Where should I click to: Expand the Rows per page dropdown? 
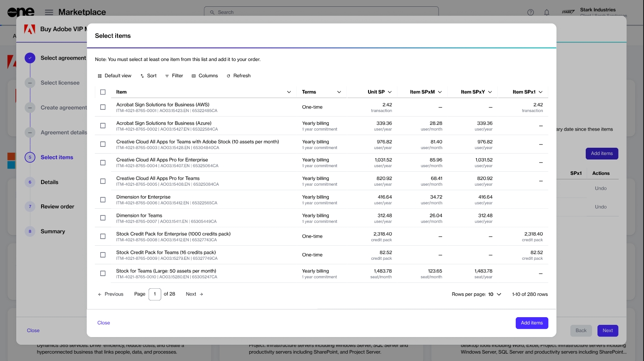pos(495,294)
